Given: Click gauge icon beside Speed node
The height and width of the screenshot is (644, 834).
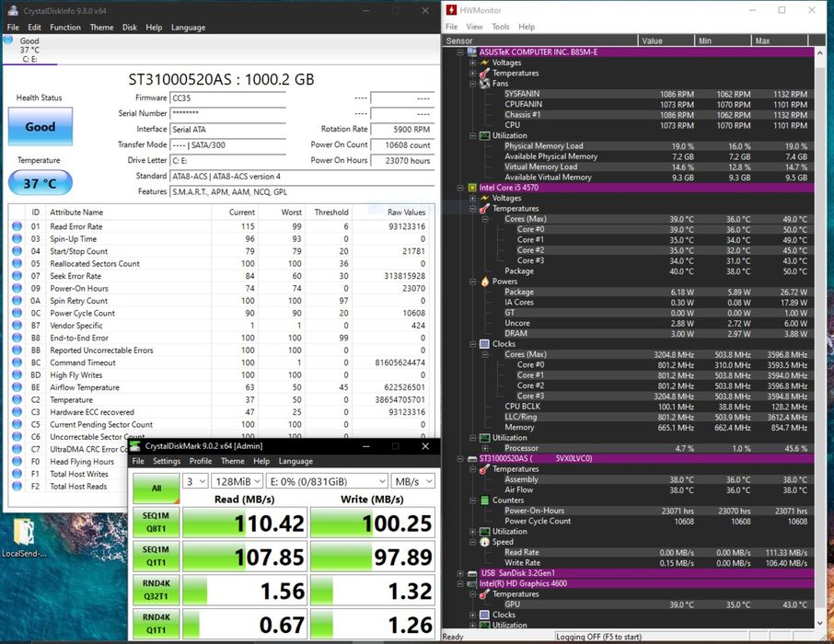Looking at the screenshot, I should pos(484,542).
